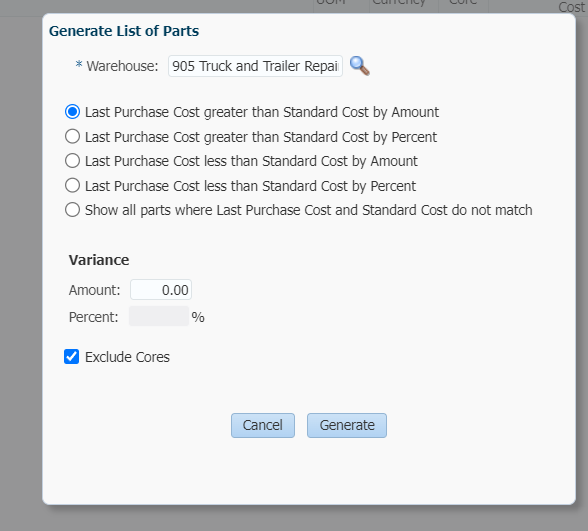Click into the Warehouse text field
Image resolution: width=588 pixels, height=531 pixels.
coord(255,66)
